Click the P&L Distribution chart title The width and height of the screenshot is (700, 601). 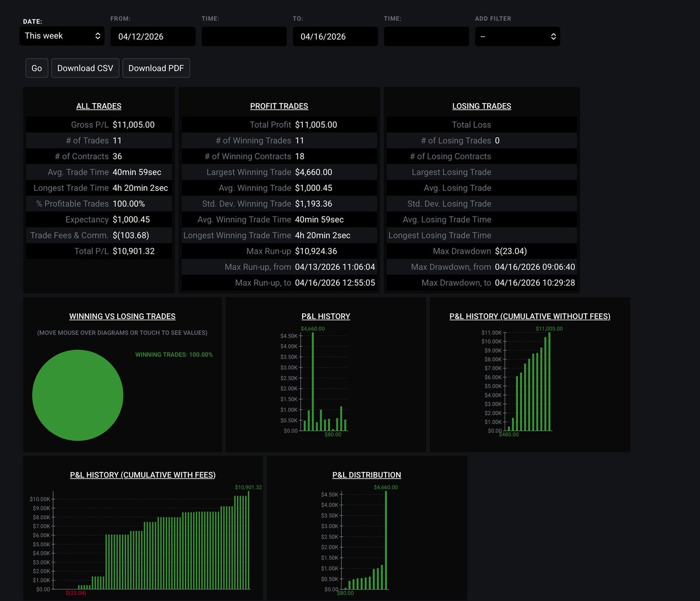coord(367,475)
